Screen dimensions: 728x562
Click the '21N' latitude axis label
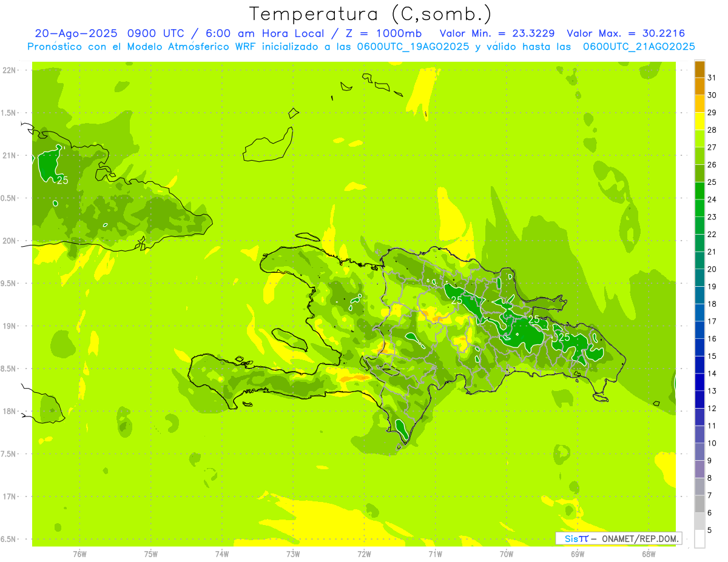click(9, 155)
